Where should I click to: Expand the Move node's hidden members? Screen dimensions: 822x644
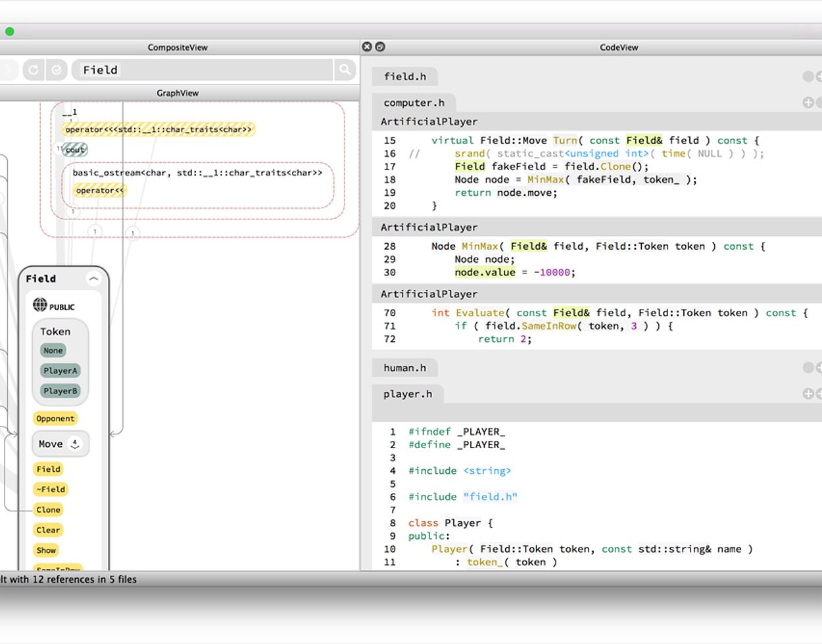(76, 444)
